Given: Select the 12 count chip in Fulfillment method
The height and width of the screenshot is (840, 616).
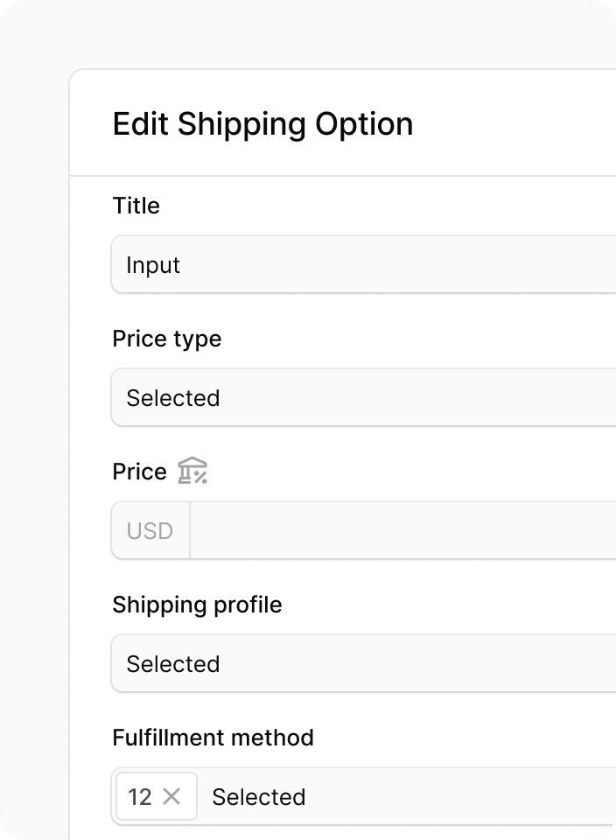Looking at the screenshot, I should point(140,796).
